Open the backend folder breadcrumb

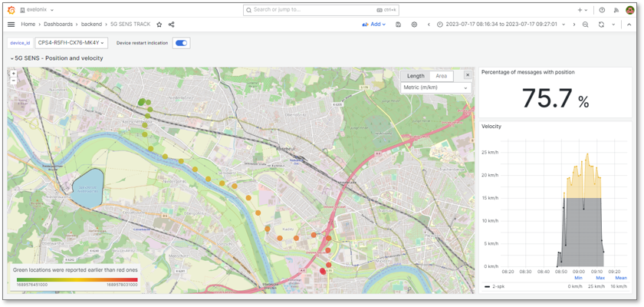pos(91,25)
